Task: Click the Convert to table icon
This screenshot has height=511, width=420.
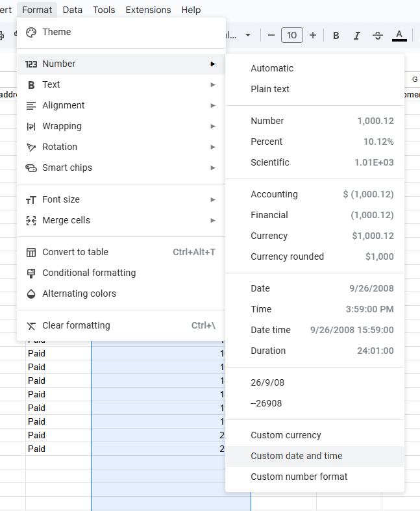Action: [31, 253]
